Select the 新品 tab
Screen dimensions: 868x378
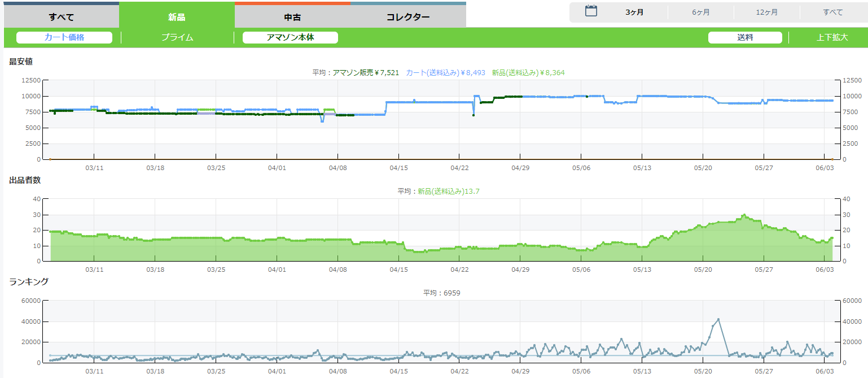[177, 16]
